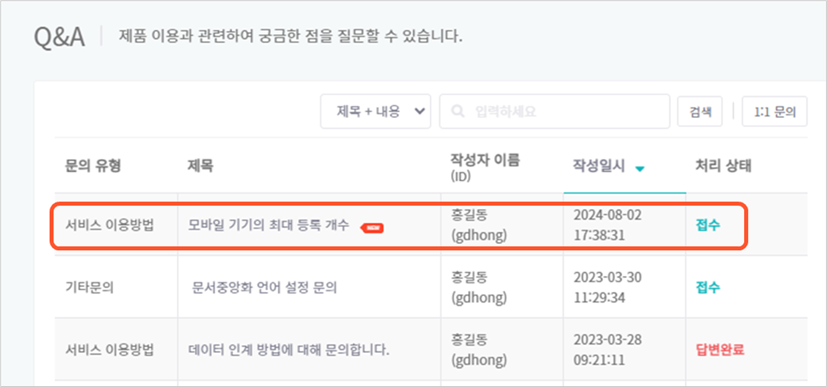Image resolution: width=827 pixels, height=387 pixels.
Task: Click the 답변완료 status label
Action: pyautogui.click(x=720, y=350)
